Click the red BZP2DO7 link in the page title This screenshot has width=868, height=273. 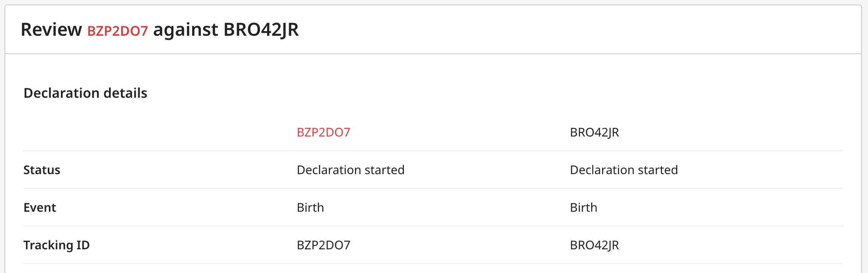[x=118, y=31]
